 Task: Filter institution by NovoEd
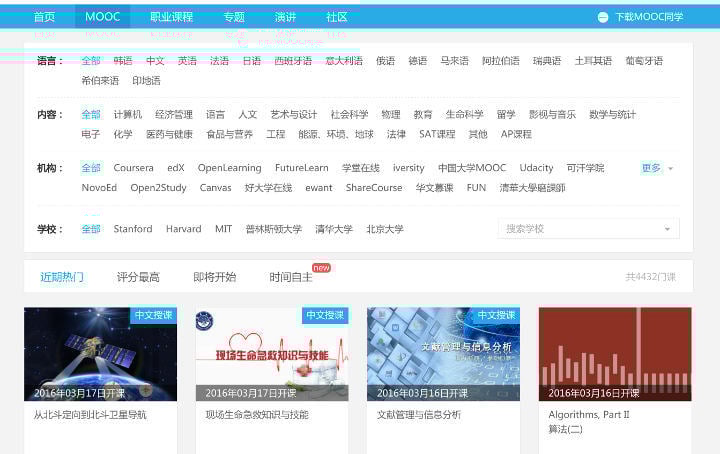(99, 188)
